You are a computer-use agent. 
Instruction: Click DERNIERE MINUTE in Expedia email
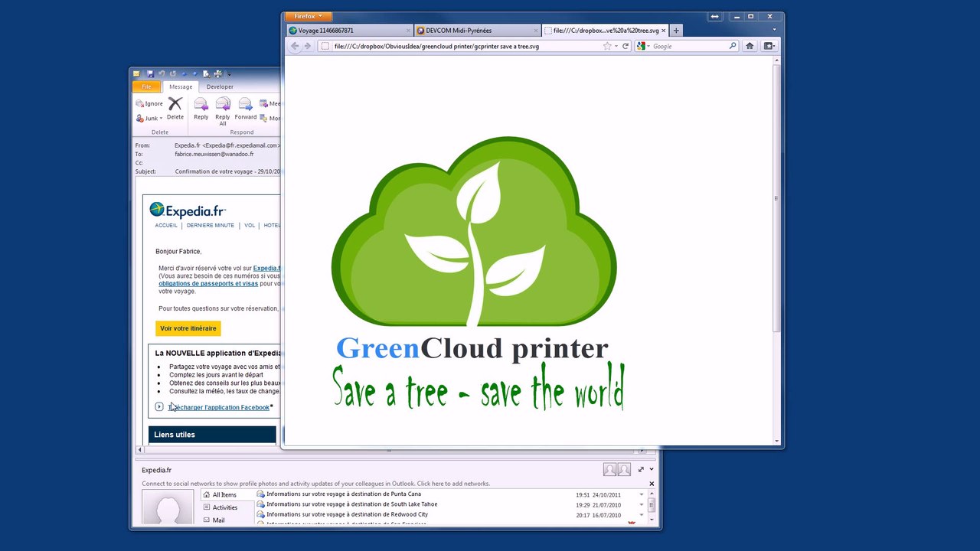(x=211, y=226)
